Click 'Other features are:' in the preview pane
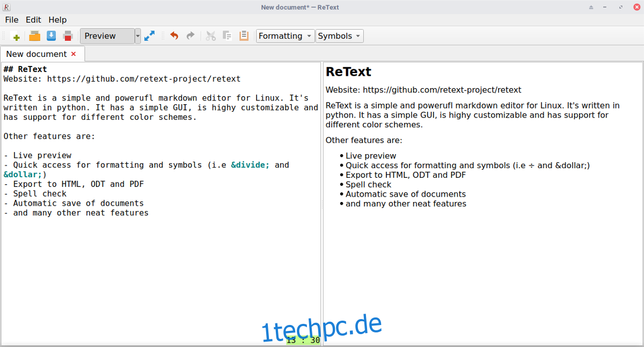This screenshot has height=347, width=644. coord(364,141)
